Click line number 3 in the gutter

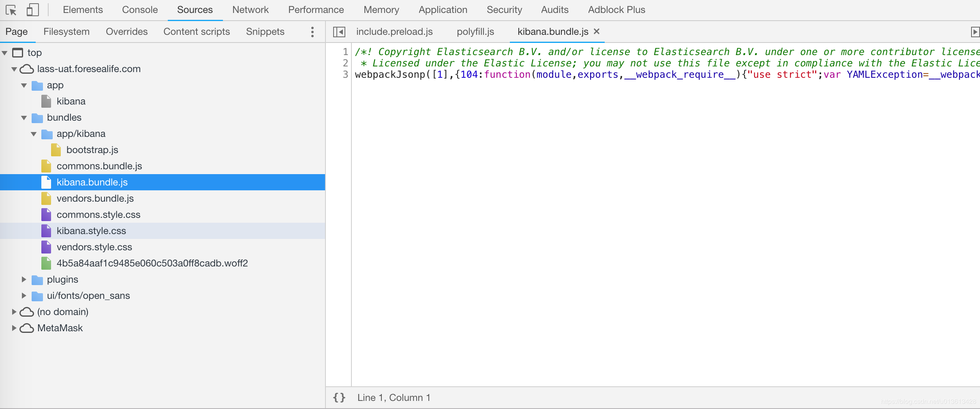[x=345, y=75]
